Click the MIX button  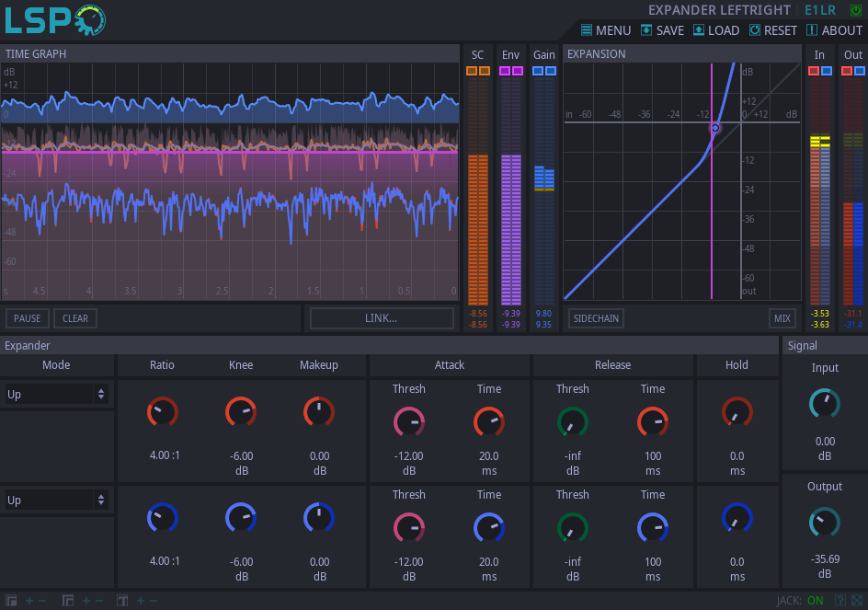point(782,318)
